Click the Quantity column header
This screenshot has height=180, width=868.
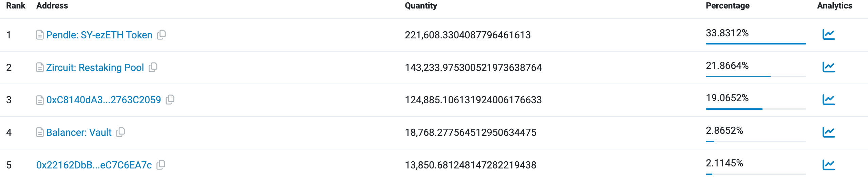(421, 6)
